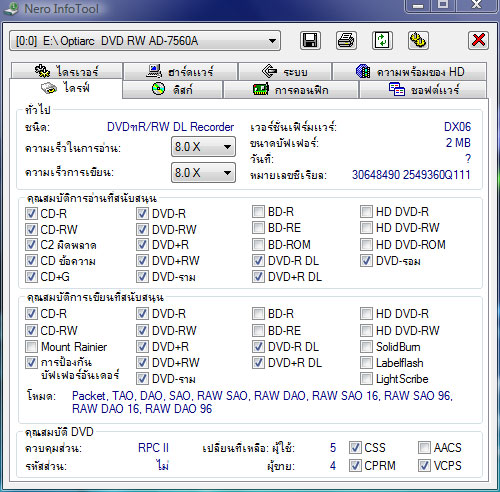
Task: Click the Save floppy disk icon
Action: point(310,41)
